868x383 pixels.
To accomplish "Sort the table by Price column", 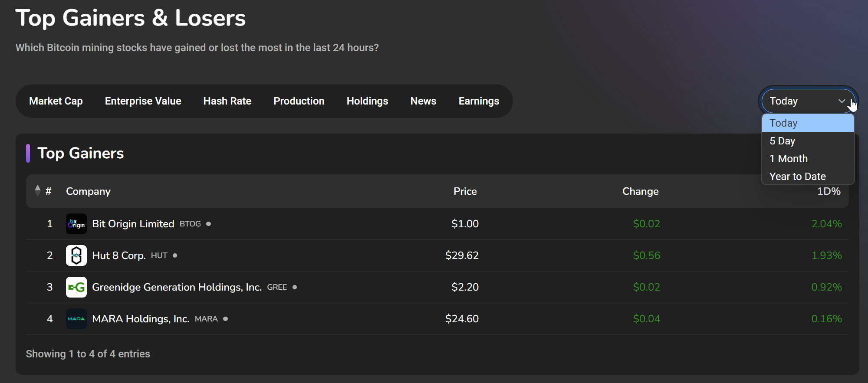I will click(x=465, y=191).
